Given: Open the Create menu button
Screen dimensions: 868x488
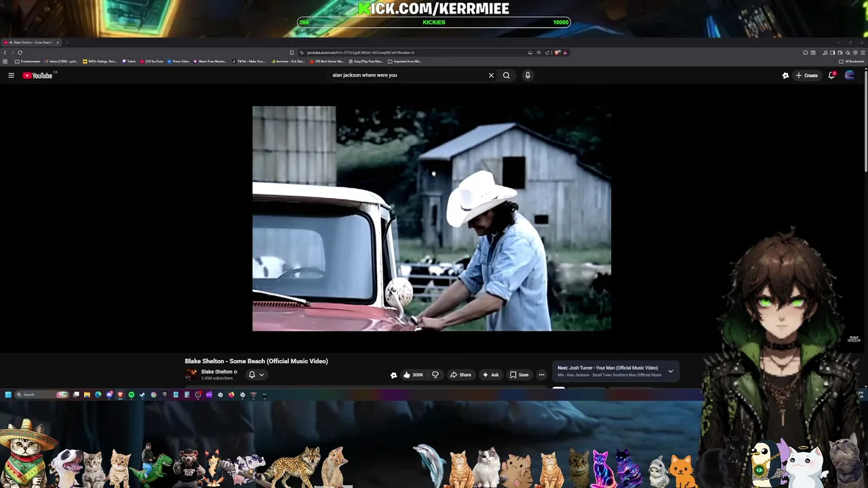Looking at the screenshot, I should click(806, 75).
